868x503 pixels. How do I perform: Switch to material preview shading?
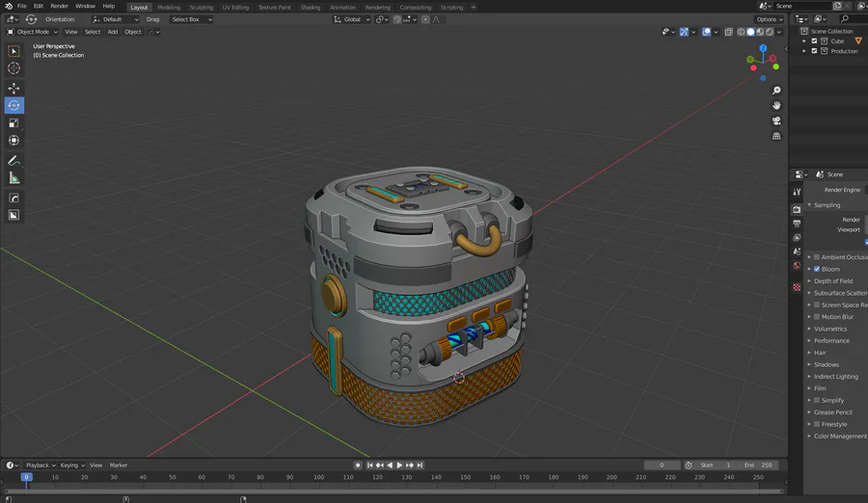pos(760,32)
